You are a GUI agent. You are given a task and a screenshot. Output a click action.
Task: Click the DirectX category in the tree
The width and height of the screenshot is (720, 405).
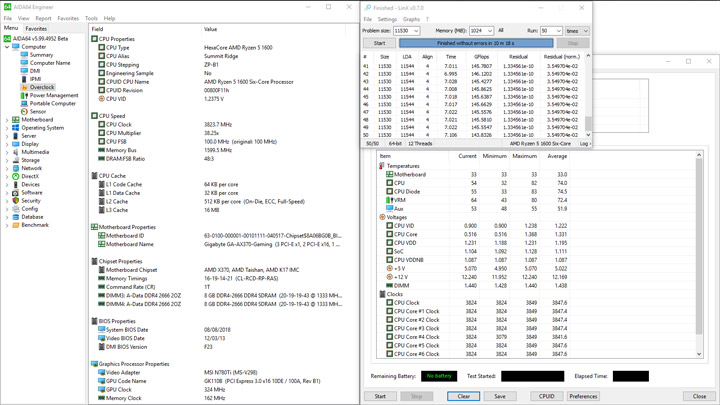(30, 176)
